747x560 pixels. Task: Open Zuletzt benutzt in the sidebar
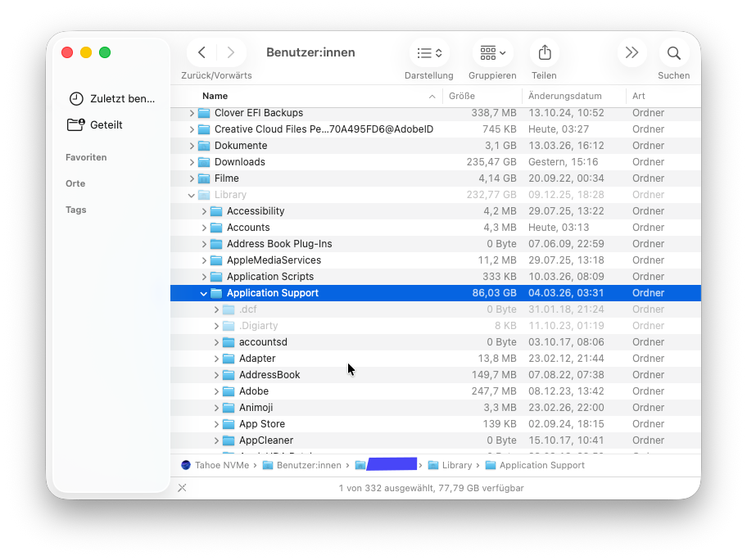pyautogui.click(x=112, y=98)
